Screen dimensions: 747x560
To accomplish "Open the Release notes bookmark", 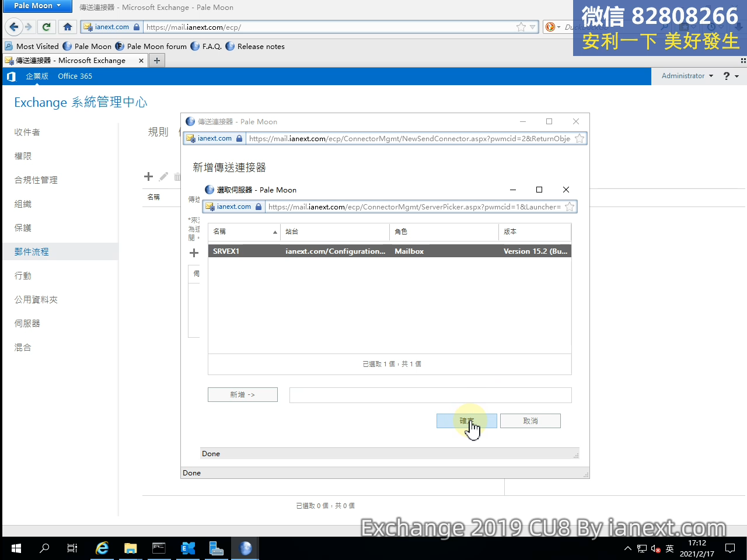I will tap(255, 46).
